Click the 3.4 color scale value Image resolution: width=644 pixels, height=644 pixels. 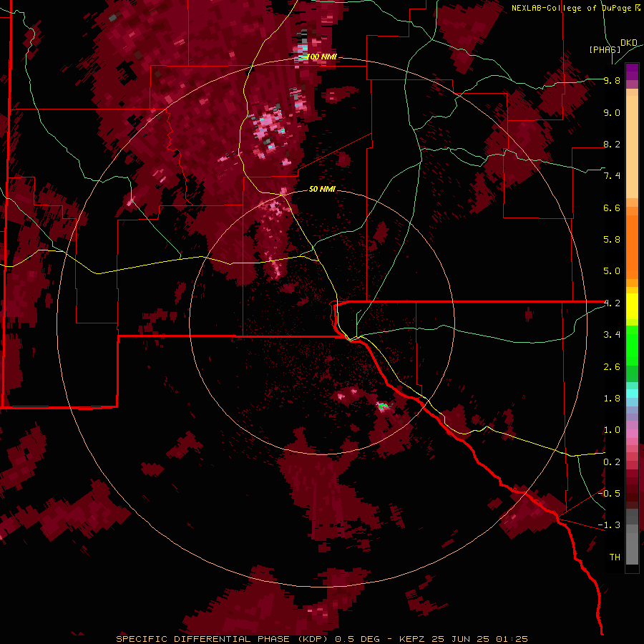[612, 335]
